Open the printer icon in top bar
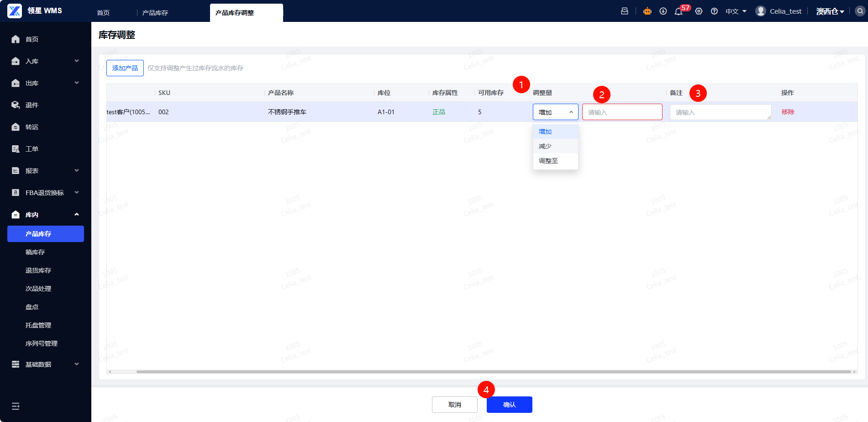 pos(625,11)
